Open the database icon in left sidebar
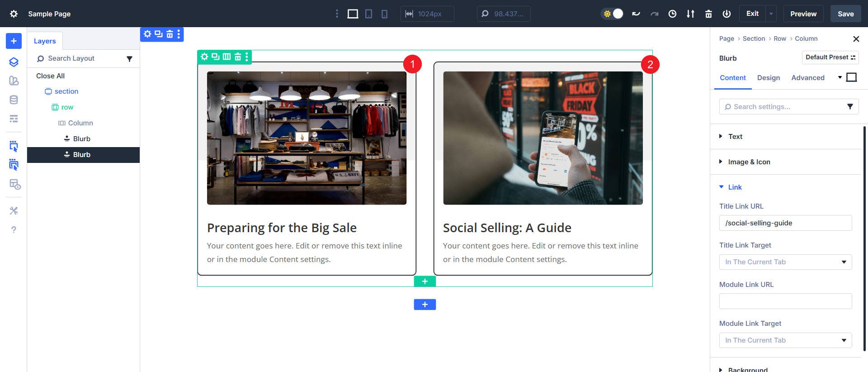Screen dimensions: 868x372 tap(14, 100)
